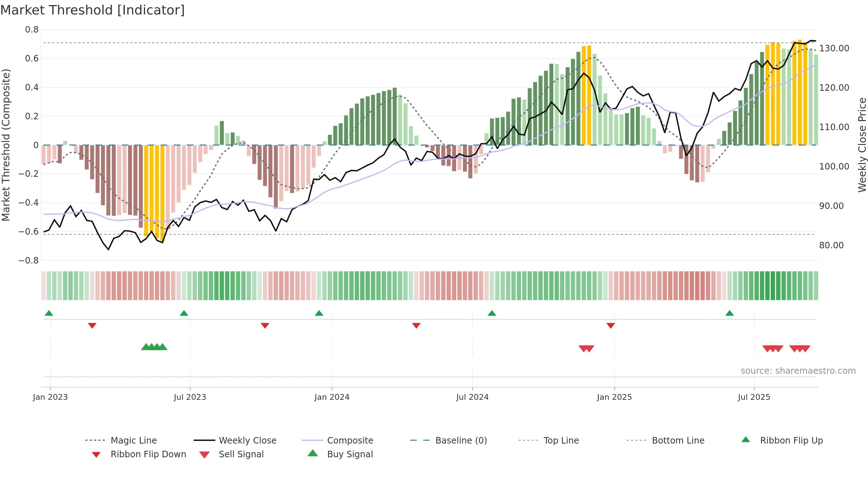The image size is (868, 488).
Task: Toggle the Baseline (0) legend entry
Action: [x=448, y=440]
